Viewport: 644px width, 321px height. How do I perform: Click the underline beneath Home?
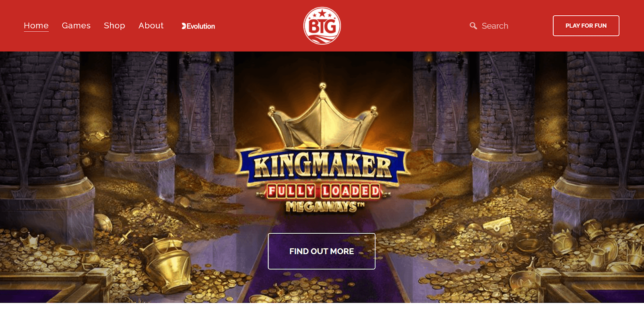point(36,31)
